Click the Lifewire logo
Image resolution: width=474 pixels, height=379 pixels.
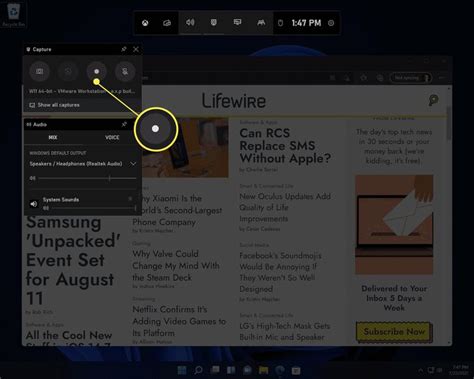coord(234,101)
